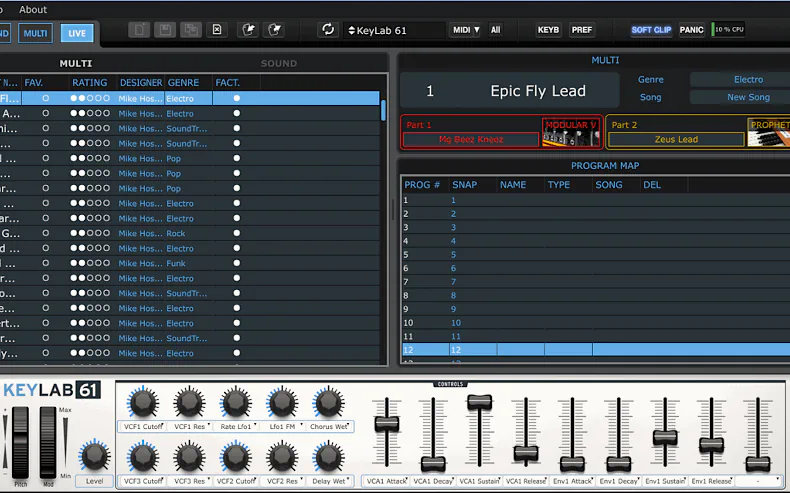The width and height of the screenshot is (790, 493).
Task: Click the export preset icon
Action: pos(275,30)
